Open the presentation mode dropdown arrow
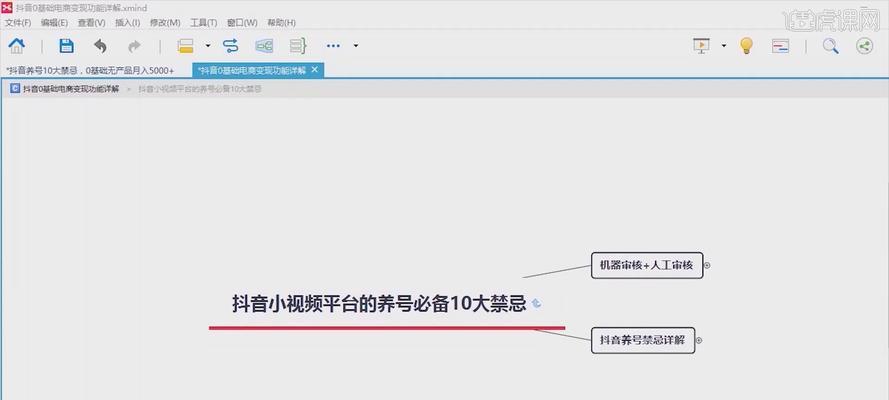The width and height of the screenshot is (889, 400). click(724, 46)
